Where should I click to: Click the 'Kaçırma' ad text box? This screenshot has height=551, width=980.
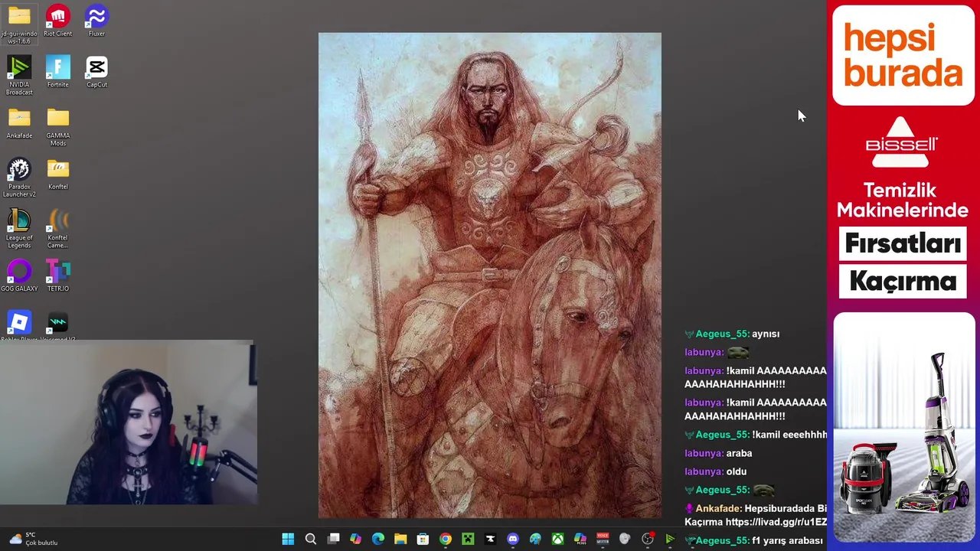click(x=903, y=282)
